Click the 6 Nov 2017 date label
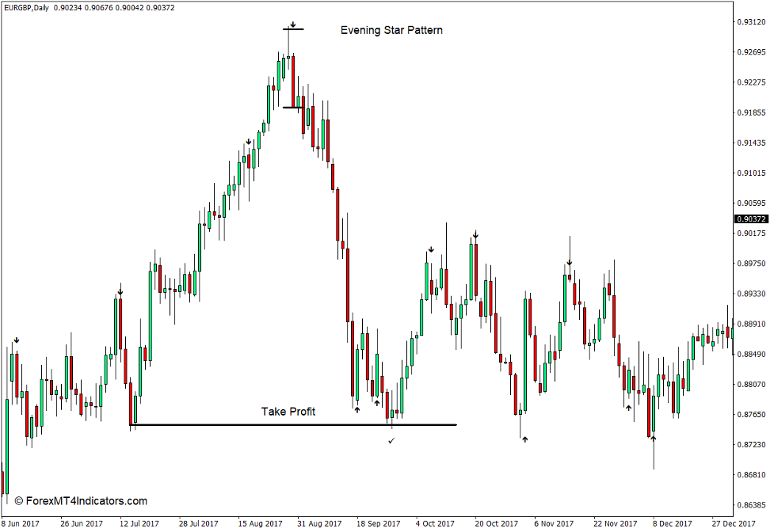This screenshot has height=532, width=774. (554, 523)
